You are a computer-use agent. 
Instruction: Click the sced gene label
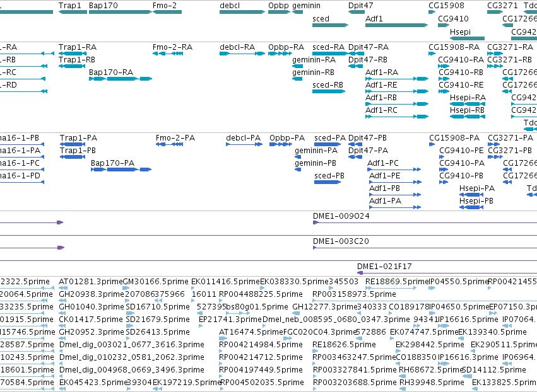pyautogui.click(x=321, y=19)
